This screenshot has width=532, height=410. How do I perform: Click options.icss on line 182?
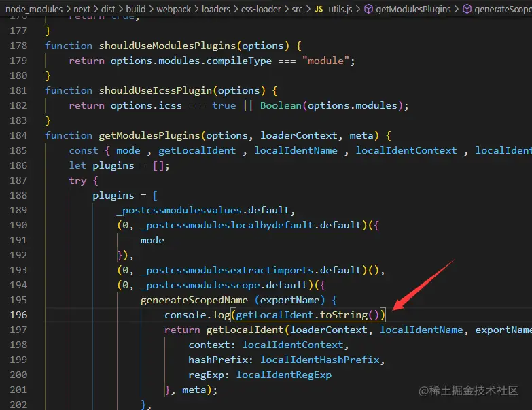coord(146,105)
